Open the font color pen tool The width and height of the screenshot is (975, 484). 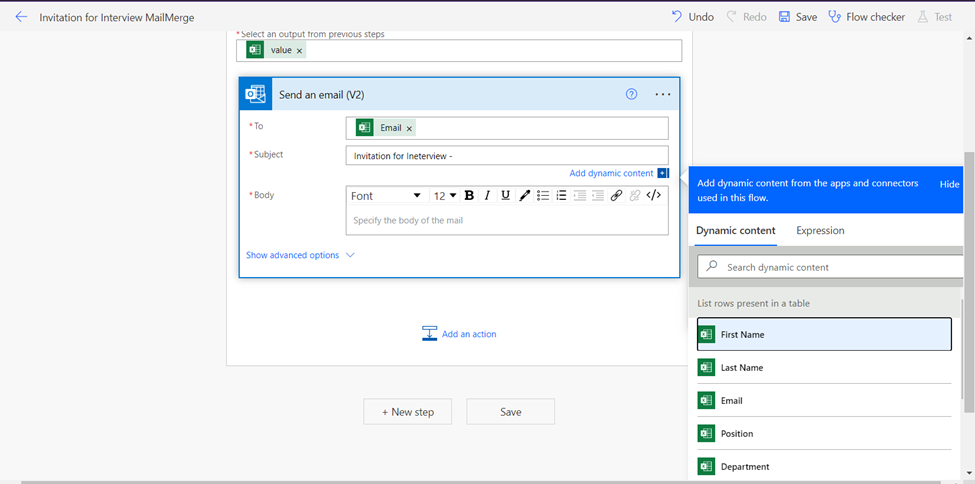tap(524, 196)
